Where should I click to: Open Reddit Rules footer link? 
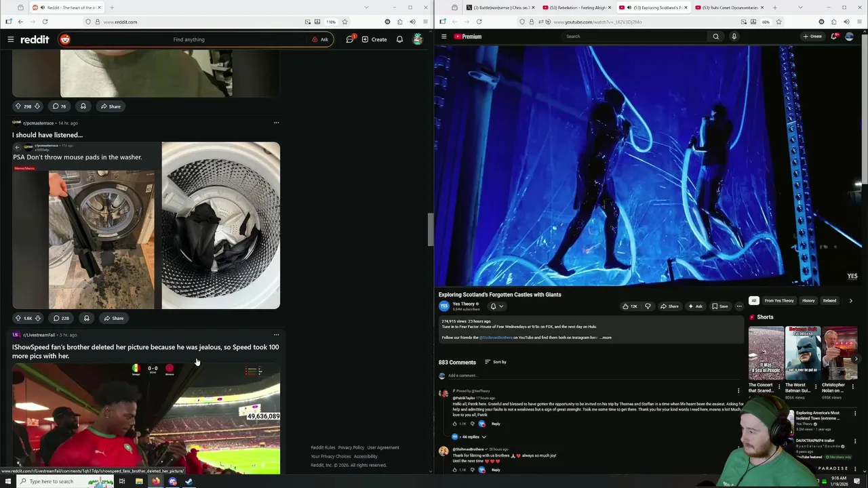tap(323, 447)
